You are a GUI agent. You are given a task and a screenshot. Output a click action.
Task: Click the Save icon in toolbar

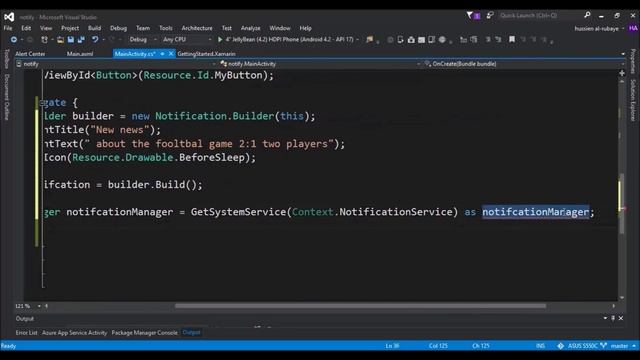[x=71, y=40]
